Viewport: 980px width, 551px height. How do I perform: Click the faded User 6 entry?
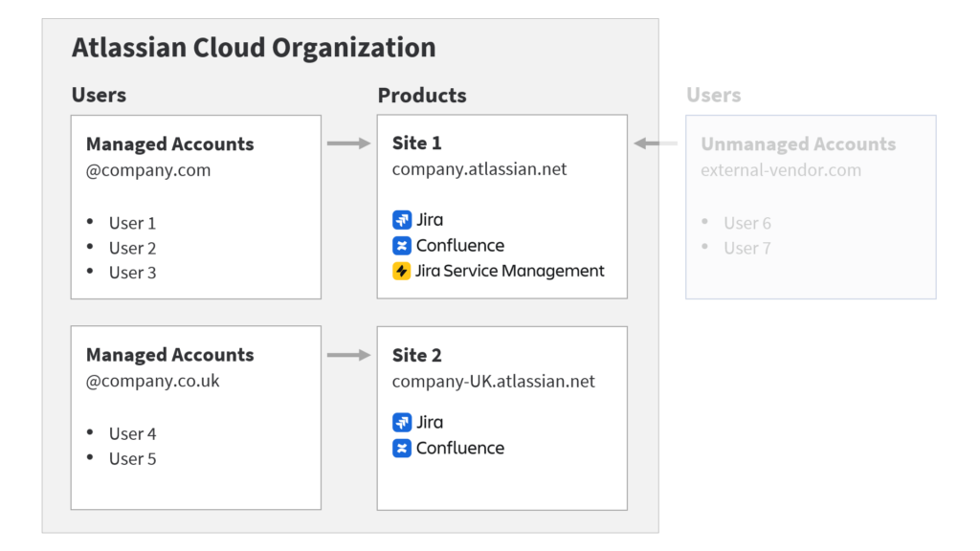pos(746,223)
